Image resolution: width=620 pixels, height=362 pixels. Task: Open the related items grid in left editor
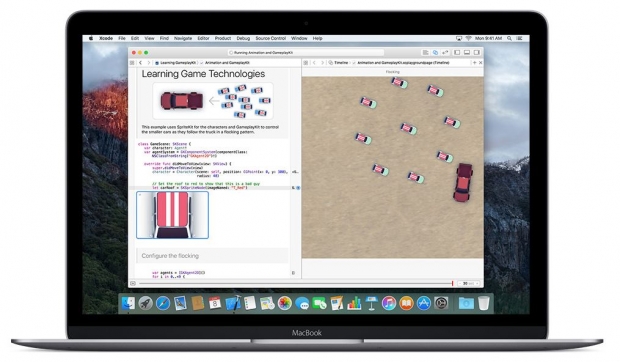tap(132, 63)
